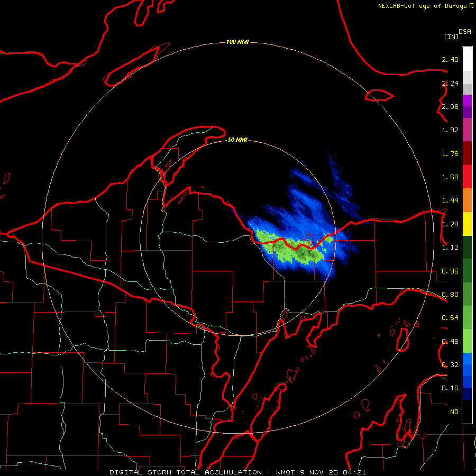This screenshot has height=476, width=476.
Task: Click the 0.32 legend value
Action: 450,365
